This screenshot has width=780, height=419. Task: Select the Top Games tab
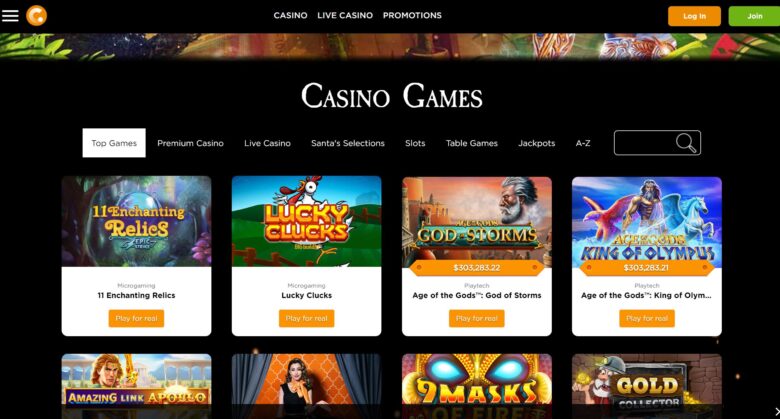pos(114,143)
